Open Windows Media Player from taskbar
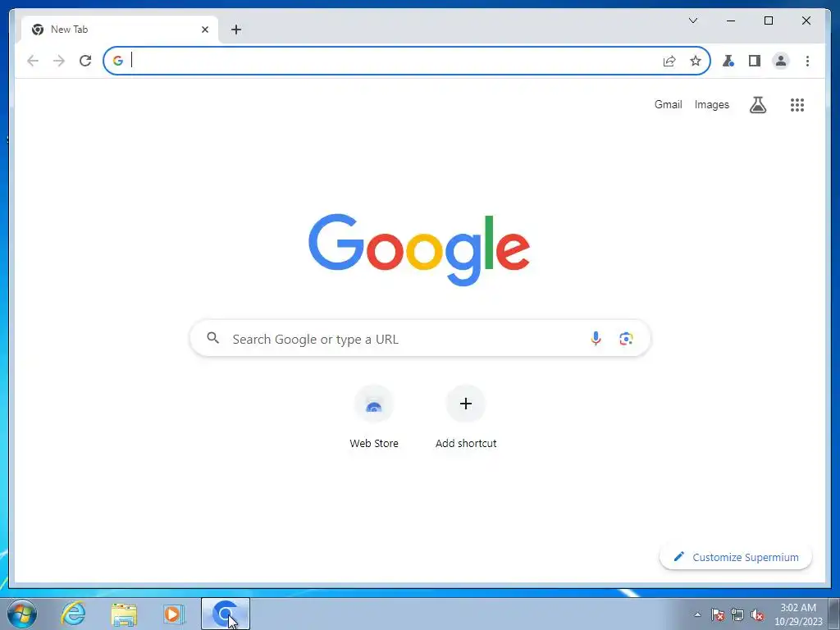840x630 pixels. 174,614
